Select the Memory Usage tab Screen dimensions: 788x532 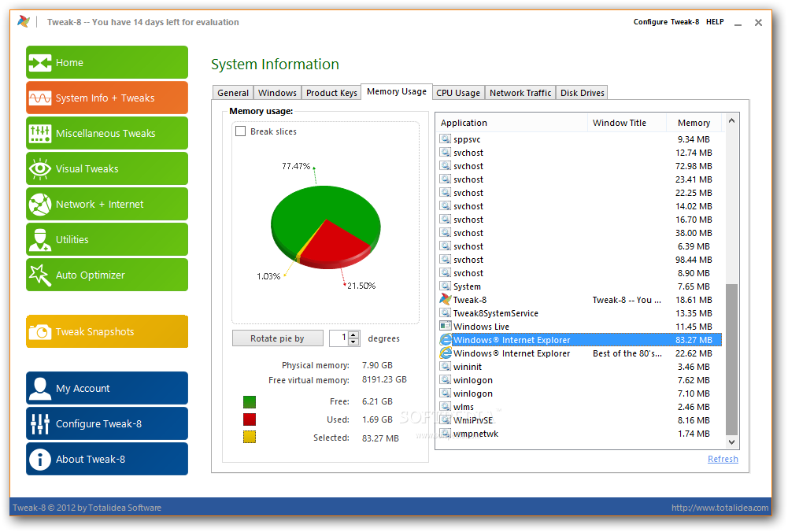(x=397, y=91)
